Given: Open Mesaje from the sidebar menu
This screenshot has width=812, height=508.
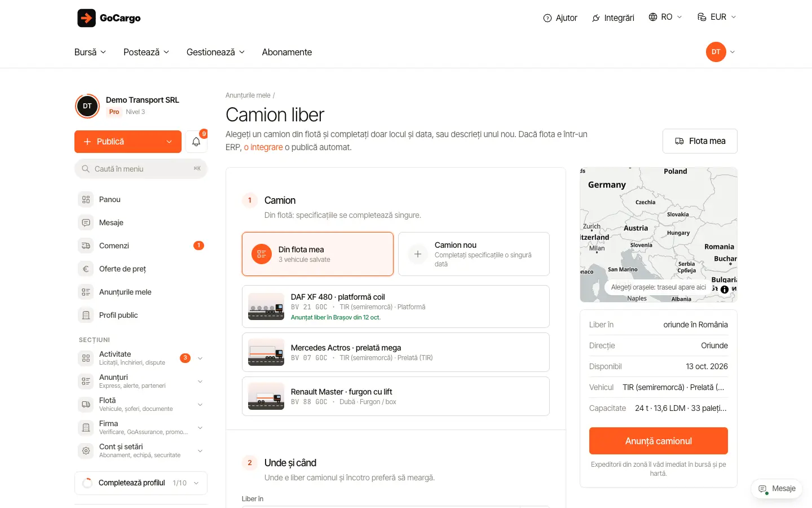Looking at the screenshot, I should click(x=141, y=222).
